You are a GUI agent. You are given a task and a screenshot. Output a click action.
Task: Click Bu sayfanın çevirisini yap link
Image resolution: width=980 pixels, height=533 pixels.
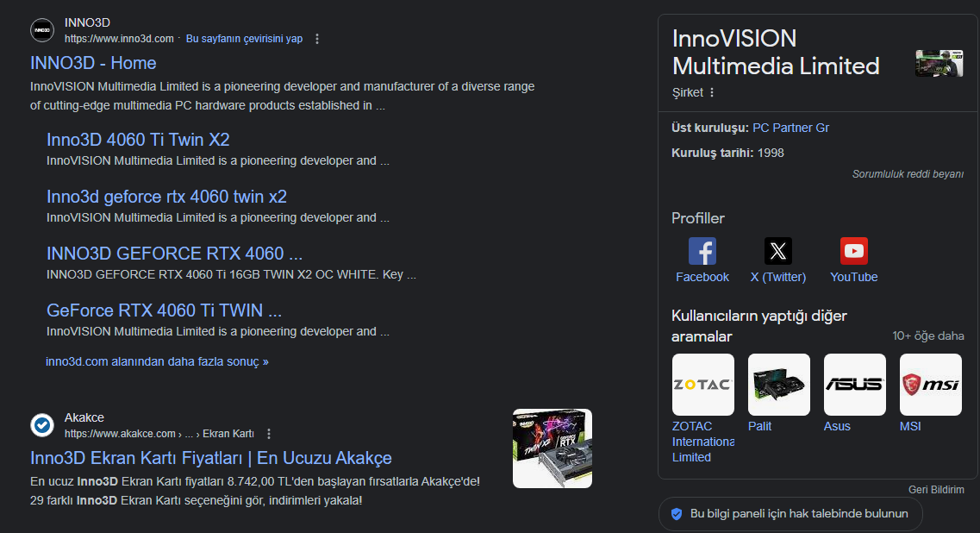point(245,39)
